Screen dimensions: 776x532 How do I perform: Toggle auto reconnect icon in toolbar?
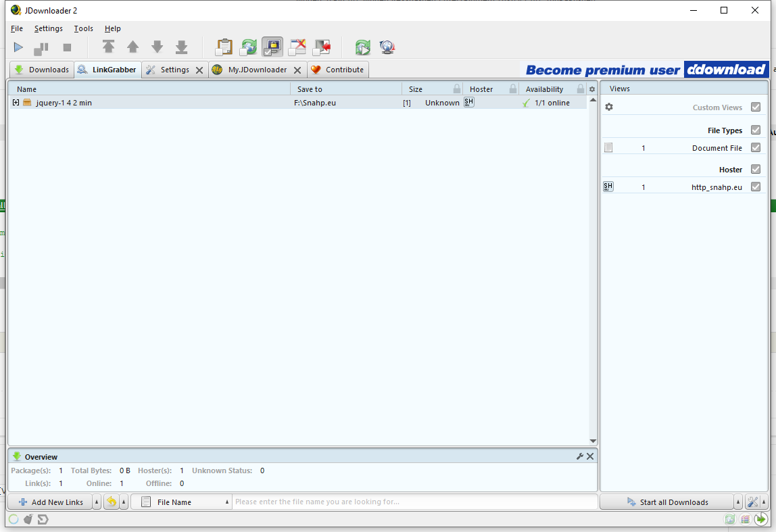click(x=249, y=47)
